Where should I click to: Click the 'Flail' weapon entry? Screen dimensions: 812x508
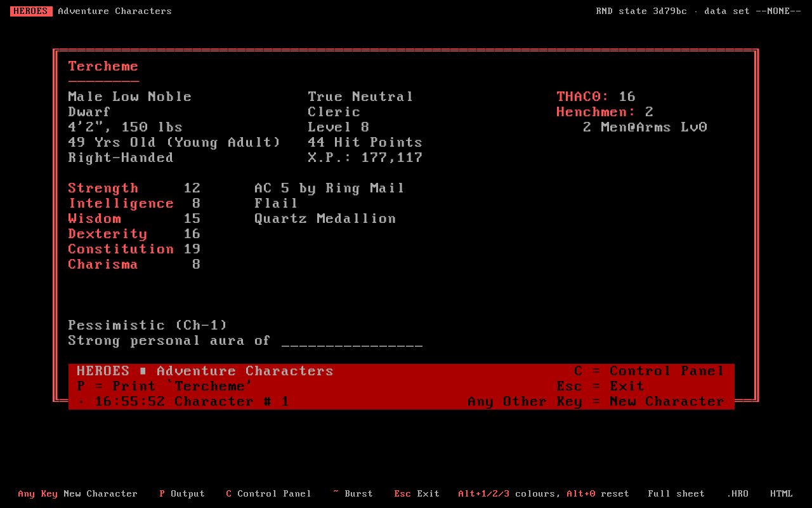coord(276,203)
